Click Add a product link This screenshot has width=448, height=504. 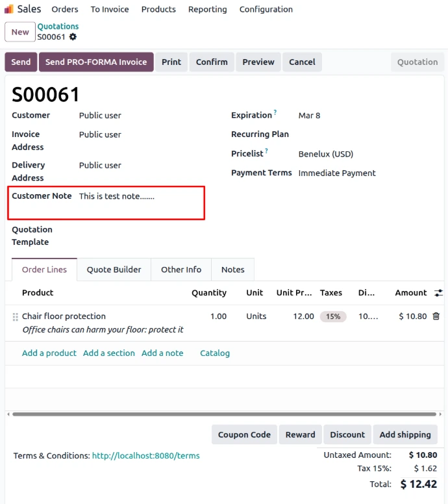(49, 353)
